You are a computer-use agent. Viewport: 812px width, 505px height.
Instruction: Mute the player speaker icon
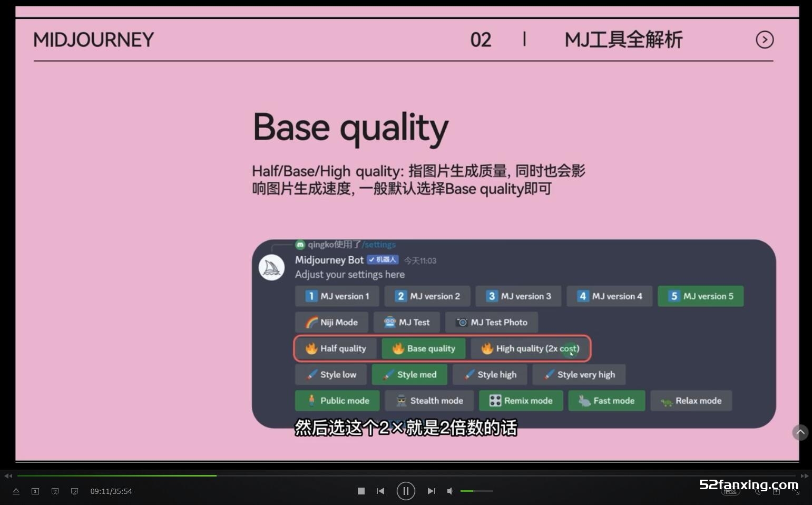pyautogui.click(x=450, y=491)
